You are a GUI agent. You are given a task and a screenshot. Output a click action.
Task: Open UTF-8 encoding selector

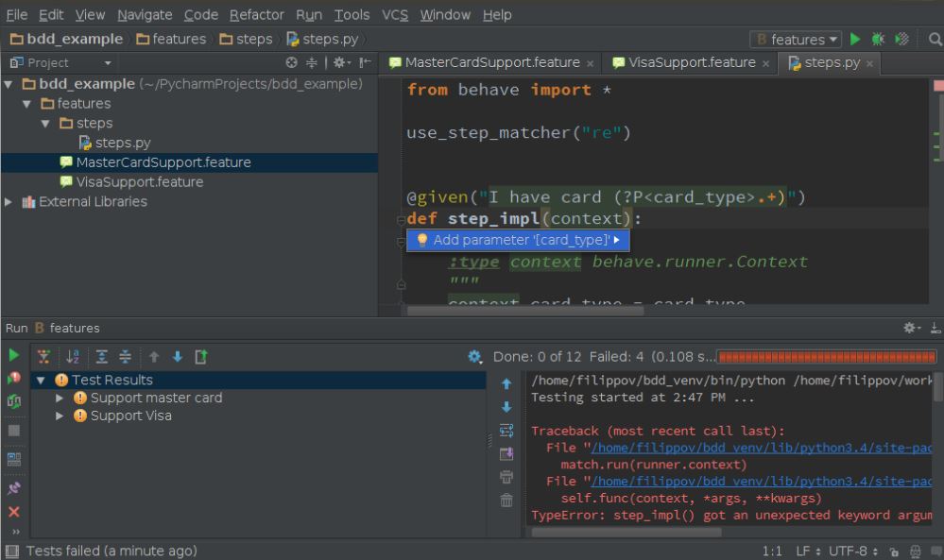tap(853, 552)
